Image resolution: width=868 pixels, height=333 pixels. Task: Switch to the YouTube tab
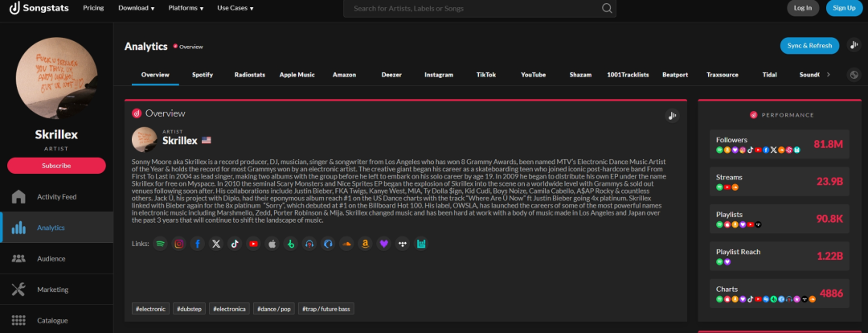point(533,75)
